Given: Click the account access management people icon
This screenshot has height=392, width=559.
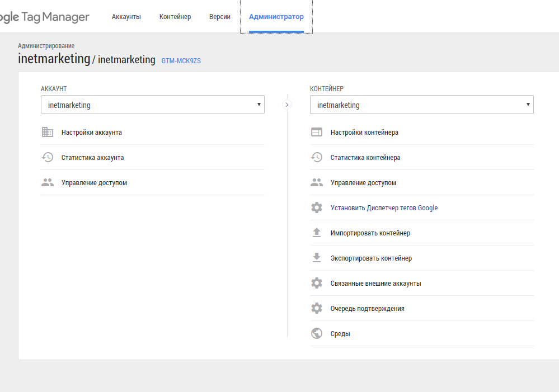Looking at the screenshot, I should click(48, 182).
